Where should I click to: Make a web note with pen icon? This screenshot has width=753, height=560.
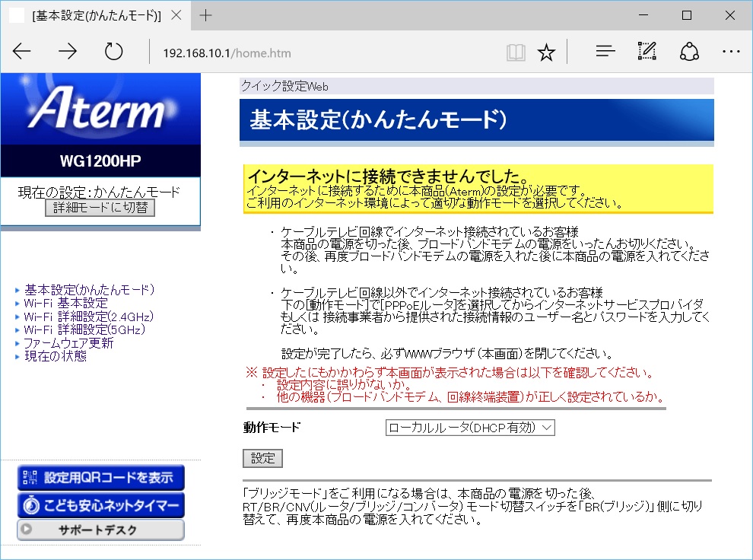[x=647, y=51]
